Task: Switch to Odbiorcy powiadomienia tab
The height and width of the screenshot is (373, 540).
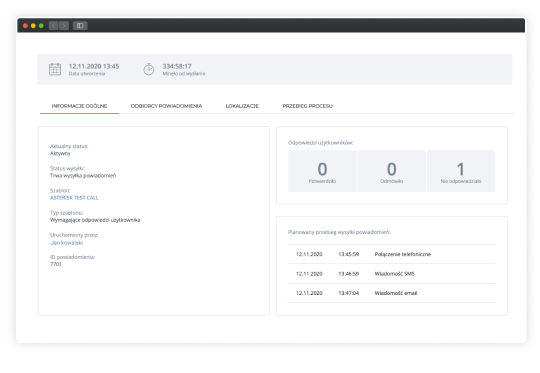Action: [x=166, y=106]
